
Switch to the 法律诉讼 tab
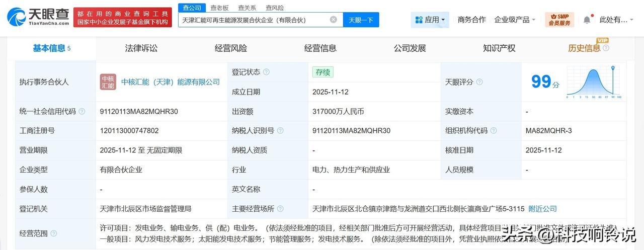click(x=141, y=48)
